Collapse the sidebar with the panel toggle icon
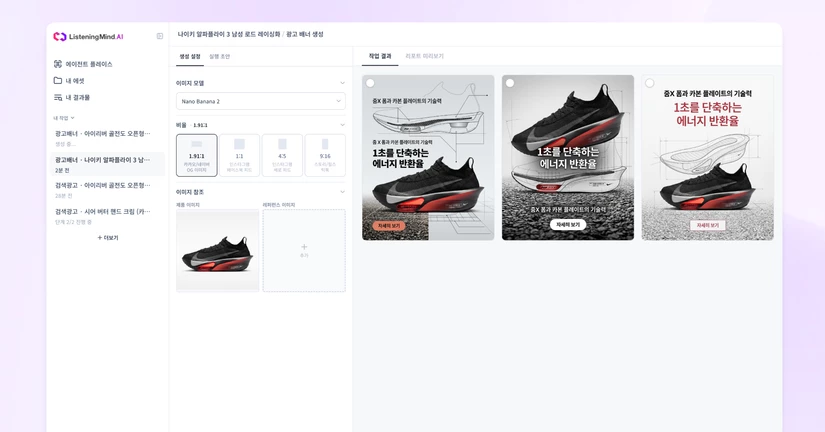The width and height of the screenshot is (825, 432). tap(160, 36)
